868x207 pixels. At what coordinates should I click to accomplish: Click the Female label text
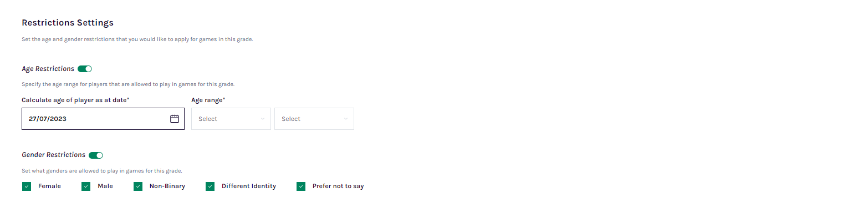pos(50,186)
